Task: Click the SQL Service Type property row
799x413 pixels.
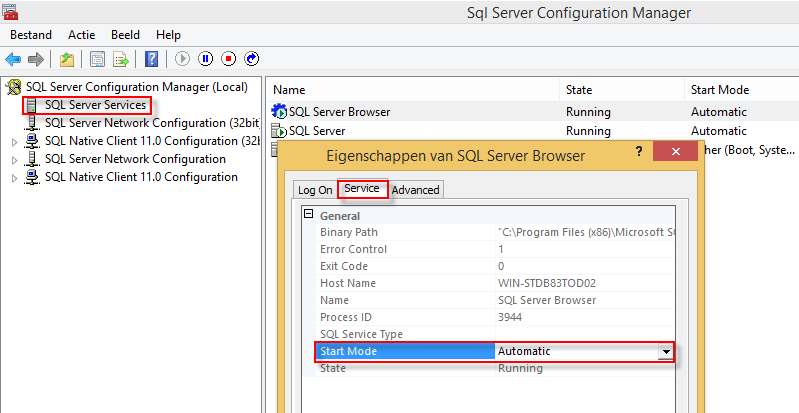Action: click(495, 334)
